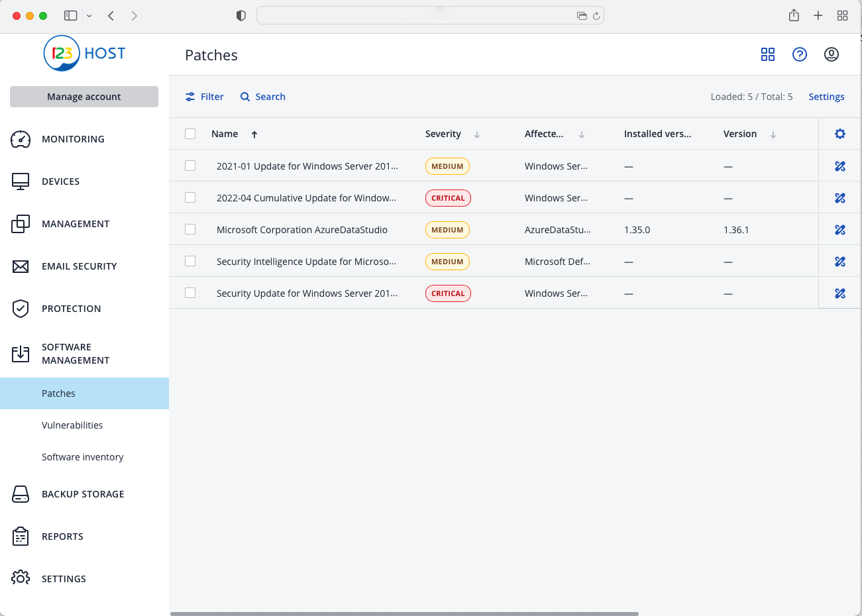The image size is (862, 616).
Task: Click patch action icon for AzureDataStudio row
Action: 839,230
